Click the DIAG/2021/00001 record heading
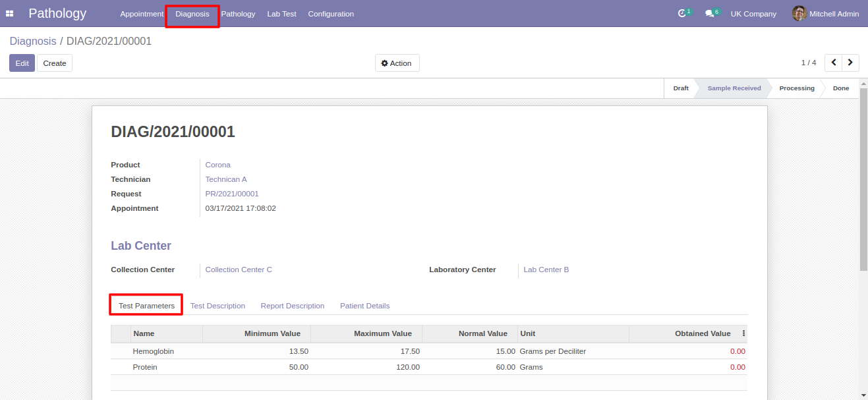The height and width of the screenshot is (400, 868). pos(173,132)
